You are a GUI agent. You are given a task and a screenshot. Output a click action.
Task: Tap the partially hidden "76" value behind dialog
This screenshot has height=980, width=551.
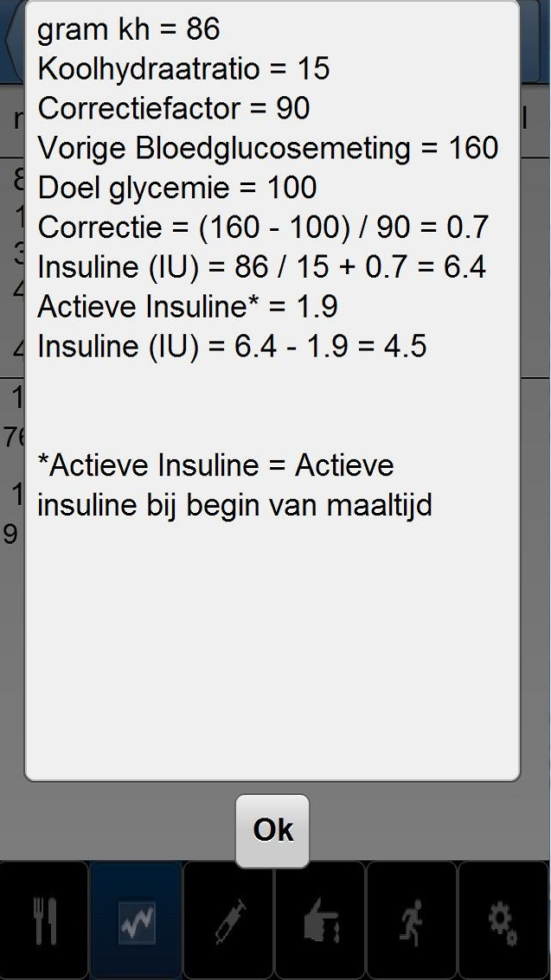tap(12, 438)
